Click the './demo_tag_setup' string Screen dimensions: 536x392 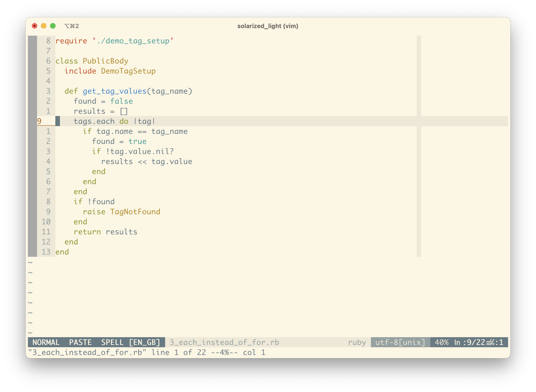133,41
